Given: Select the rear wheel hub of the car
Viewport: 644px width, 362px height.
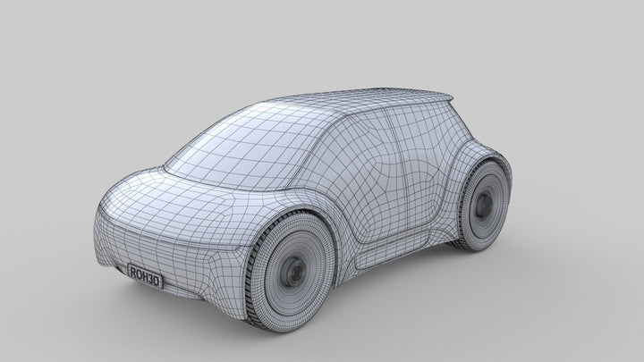Looking at the screenshot, I should [483, 205].
